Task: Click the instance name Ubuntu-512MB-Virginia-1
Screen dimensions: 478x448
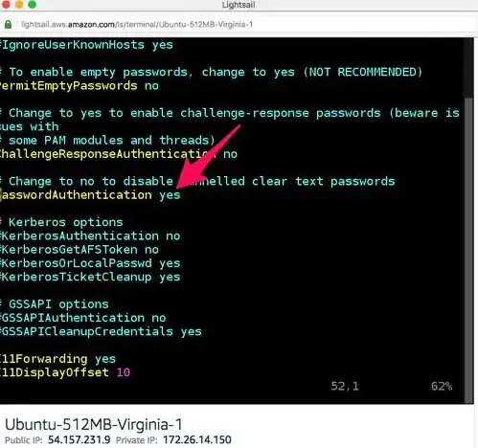Action: pyautogui.click(x=94, y=425)
